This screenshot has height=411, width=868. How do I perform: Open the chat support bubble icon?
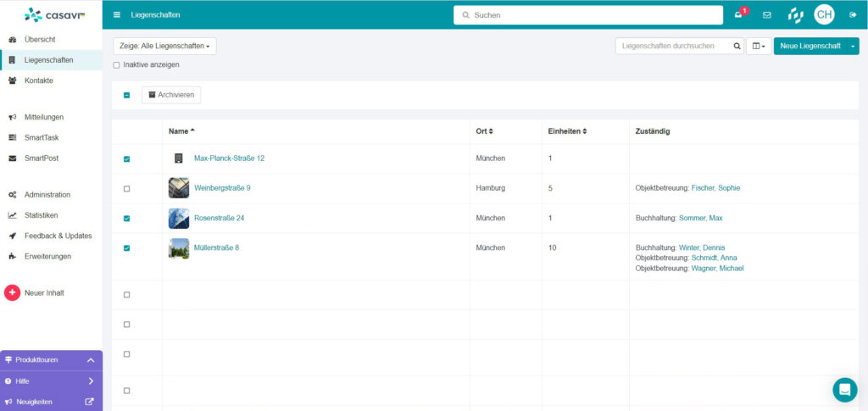pyautogui.click(x=844, y=389)
